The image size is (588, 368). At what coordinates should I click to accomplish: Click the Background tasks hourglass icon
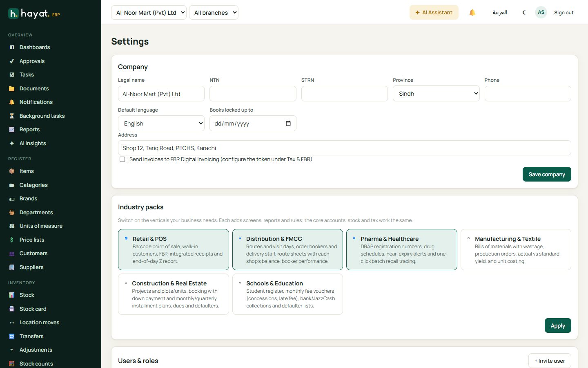tap(12, 116)
